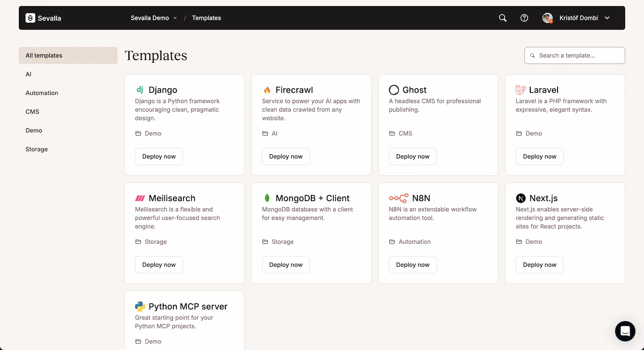Deploy the Django template
Viewport: 644px width, 350px height.
[159, 156]
